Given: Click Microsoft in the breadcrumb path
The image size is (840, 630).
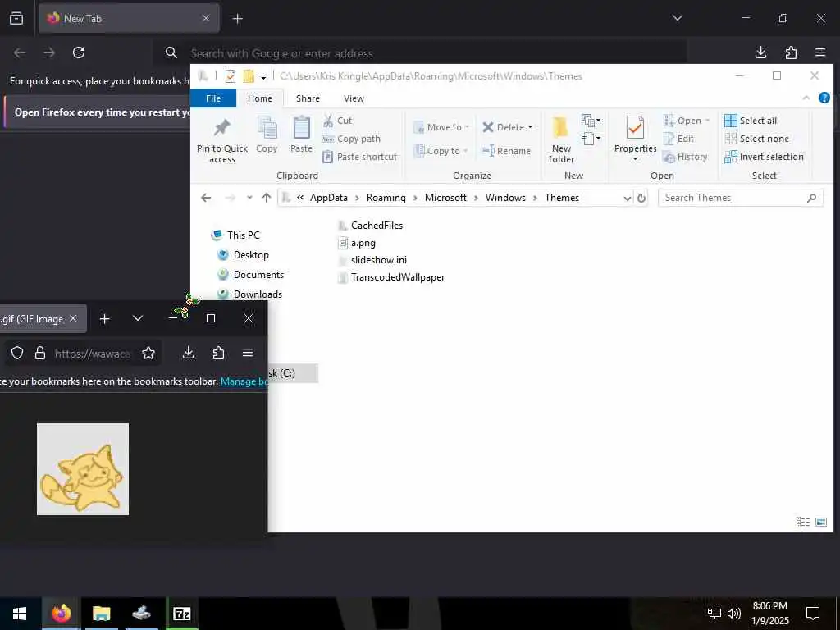Looking at the screenshot, I should point(445,198).
